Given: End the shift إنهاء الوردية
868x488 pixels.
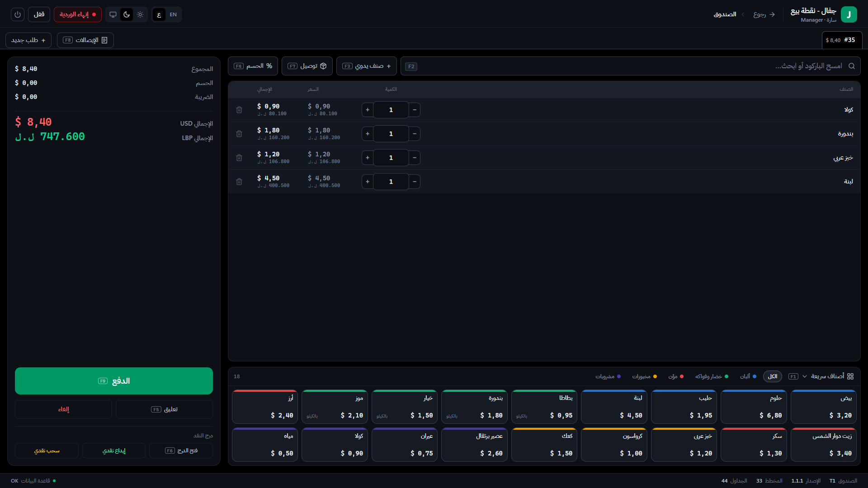Looking at the screenshot, I should (x=78, y=14).
